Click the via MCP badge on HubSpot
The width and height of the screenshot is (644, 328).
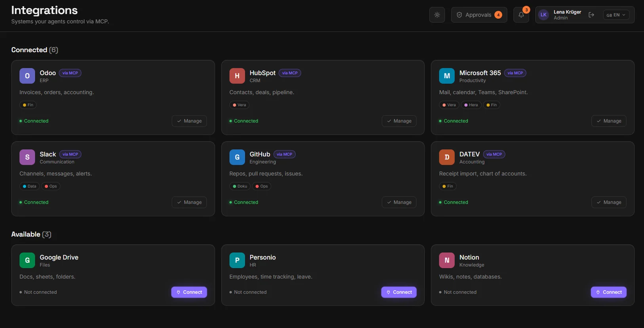click(290, 73)
